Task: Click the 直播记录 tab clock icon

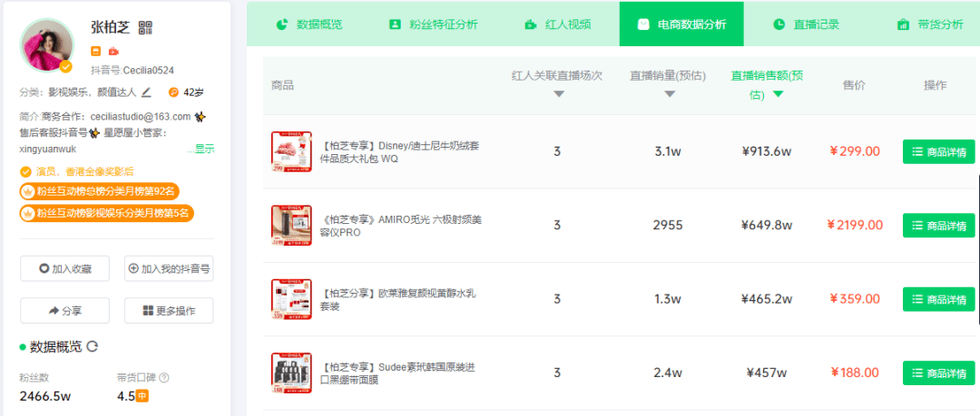Action: pos(779,25)
